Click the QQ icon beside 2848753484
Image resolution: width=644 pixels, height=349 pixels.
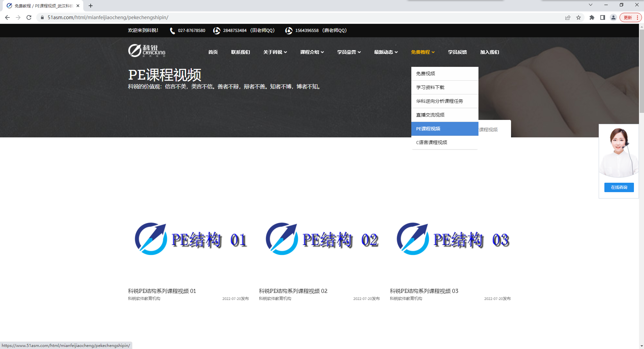point(217,31)
